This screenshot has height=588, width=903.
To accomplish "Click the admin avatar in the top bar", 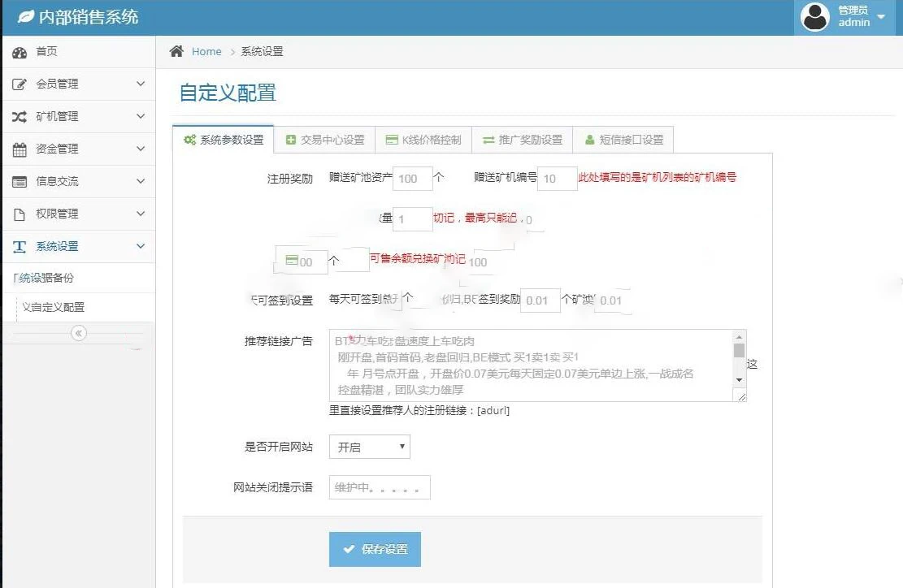I will click(x=814, y=16).
